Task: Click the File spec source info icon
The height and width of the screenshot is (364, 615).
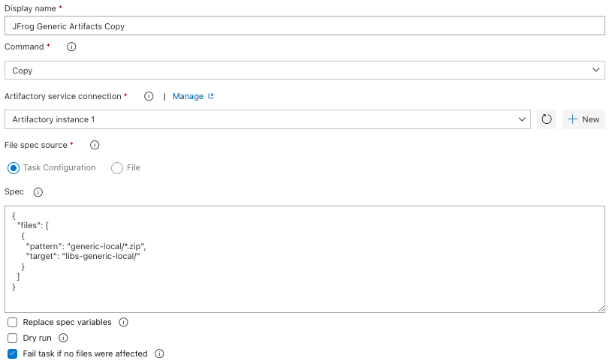Action: click(95, 145)
